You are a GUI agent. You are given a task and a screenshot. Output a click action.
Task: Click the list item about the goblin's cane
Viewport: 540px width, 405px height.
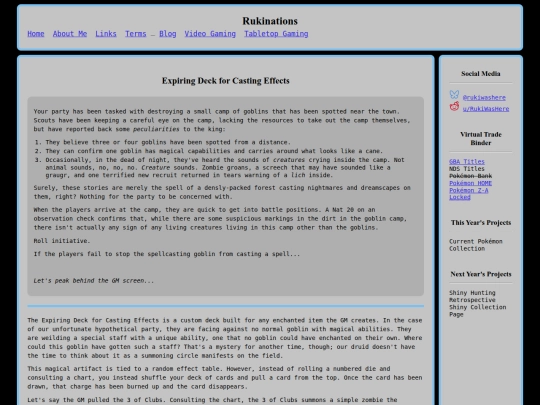[x=214, y=151]
